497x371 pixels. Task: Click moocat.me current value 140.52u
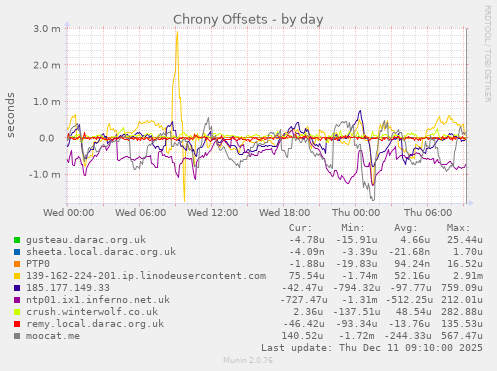[x=303, y=336]
